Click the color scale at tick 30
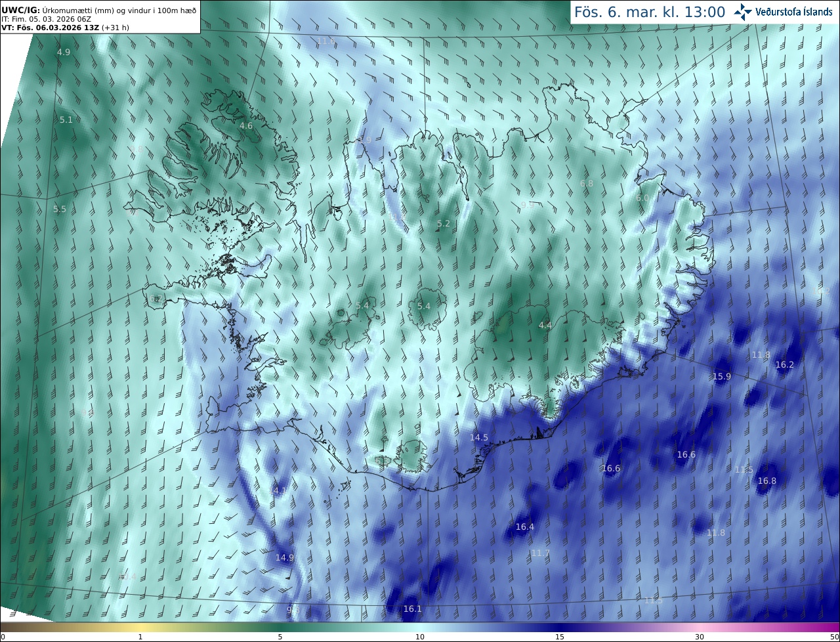This screenshot has height=642, width=840. (700, 627)
